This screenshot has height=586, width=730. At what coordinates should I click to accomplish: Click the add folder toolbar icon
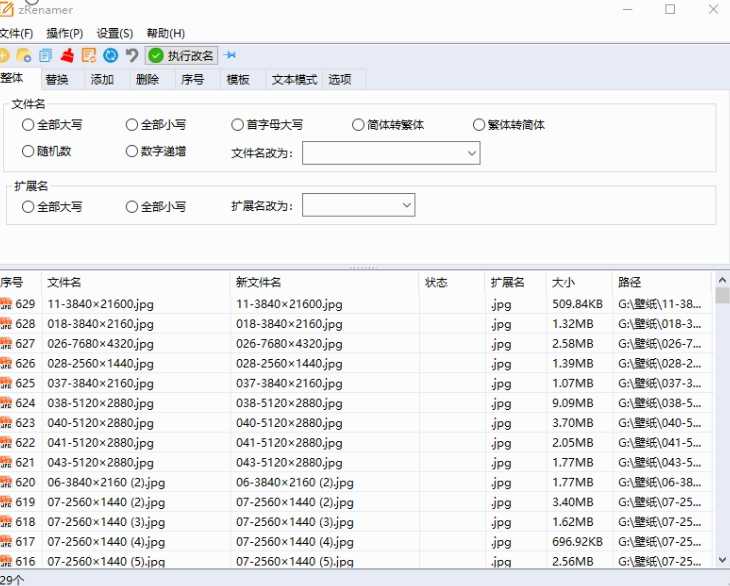24,56
